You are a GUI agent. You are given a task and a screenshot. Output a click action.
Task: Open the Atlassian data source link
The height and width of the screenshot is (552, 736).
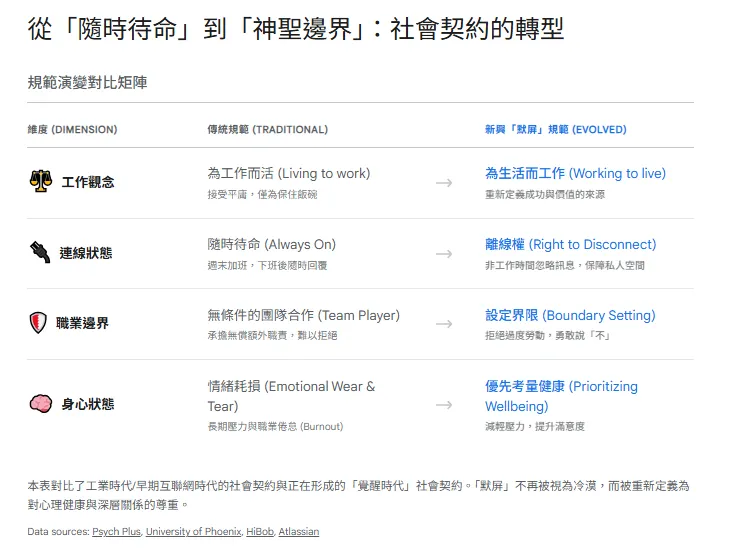pyautogui.click(x=299, y=531)
